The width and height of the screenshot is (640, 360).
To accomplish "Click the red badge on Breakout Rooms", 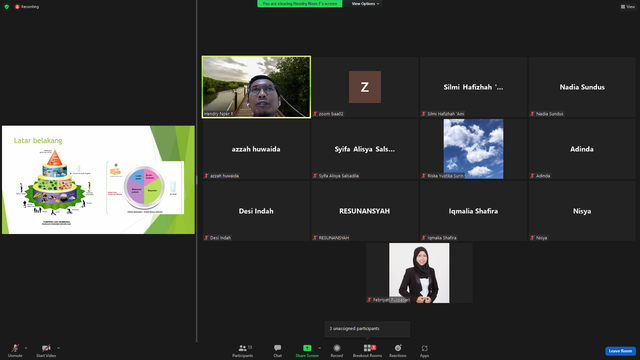I will point(373,347).
